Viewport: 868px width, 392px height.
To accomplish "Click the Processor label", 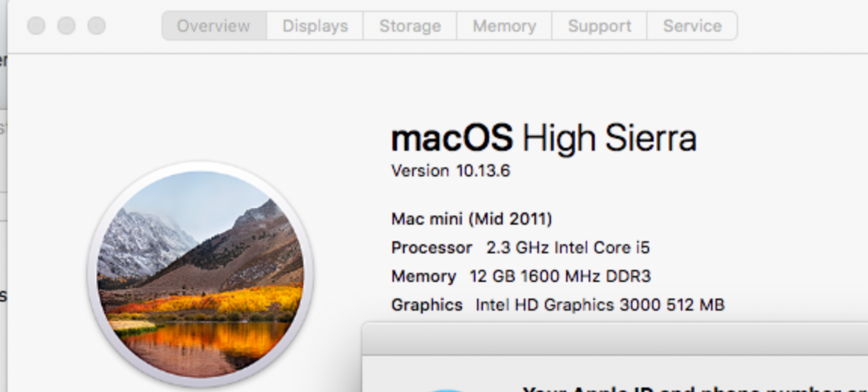I will 431,247.
